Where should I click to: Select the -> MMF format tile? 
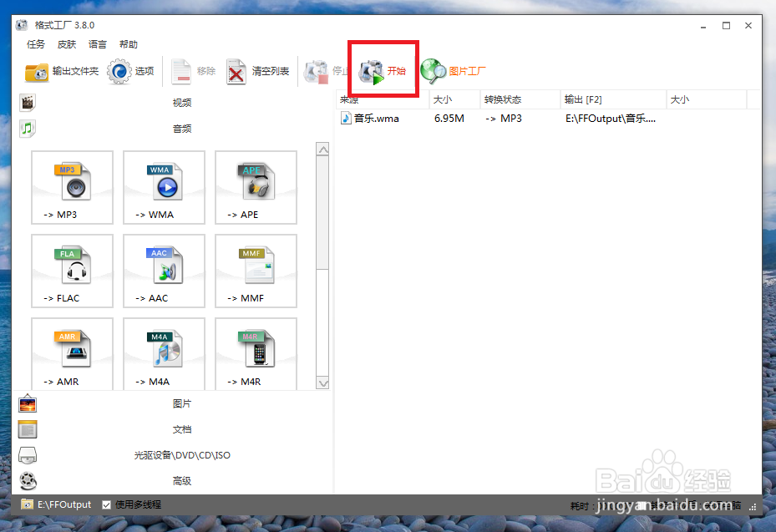tap(256, 271)
